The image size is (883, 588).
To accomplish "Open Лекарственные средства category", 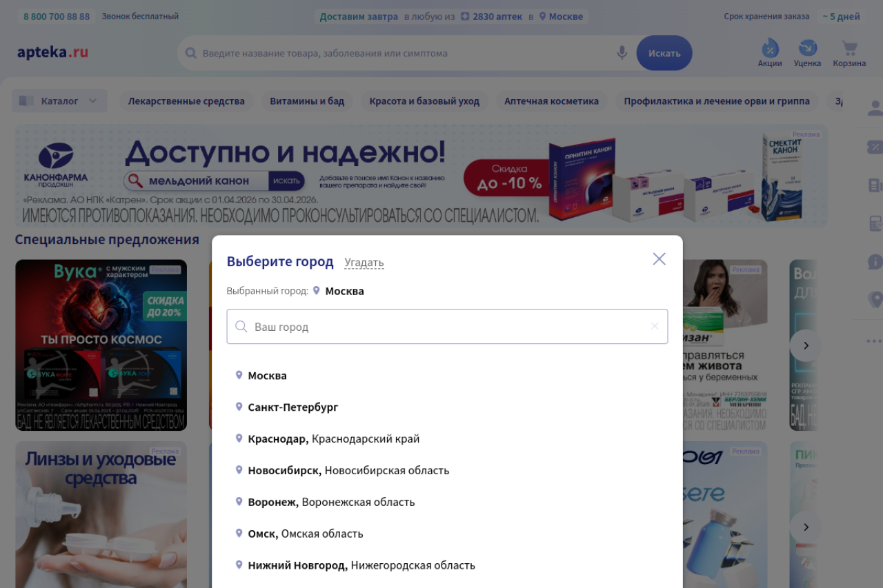I will pos(186,101).
